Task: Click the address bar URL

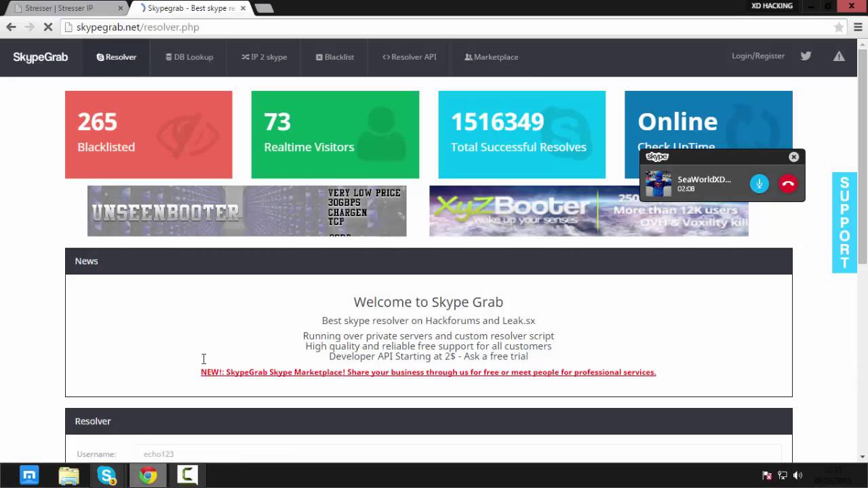Action: point(138,27)
